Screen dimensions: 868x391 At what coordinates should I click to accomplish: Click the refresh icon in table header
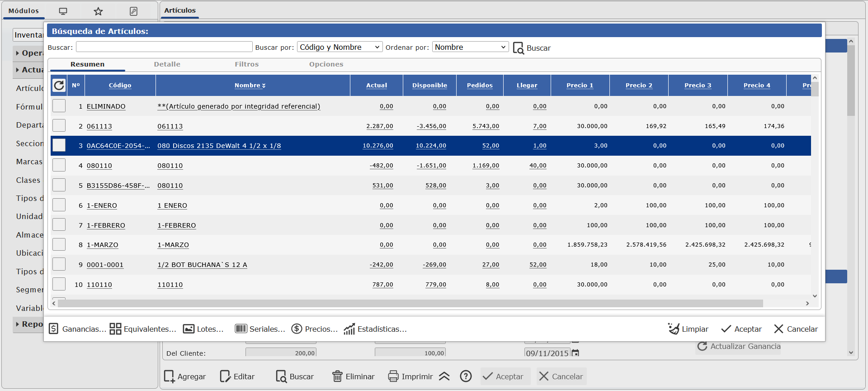pyautogui.click(x=59, y=85)
